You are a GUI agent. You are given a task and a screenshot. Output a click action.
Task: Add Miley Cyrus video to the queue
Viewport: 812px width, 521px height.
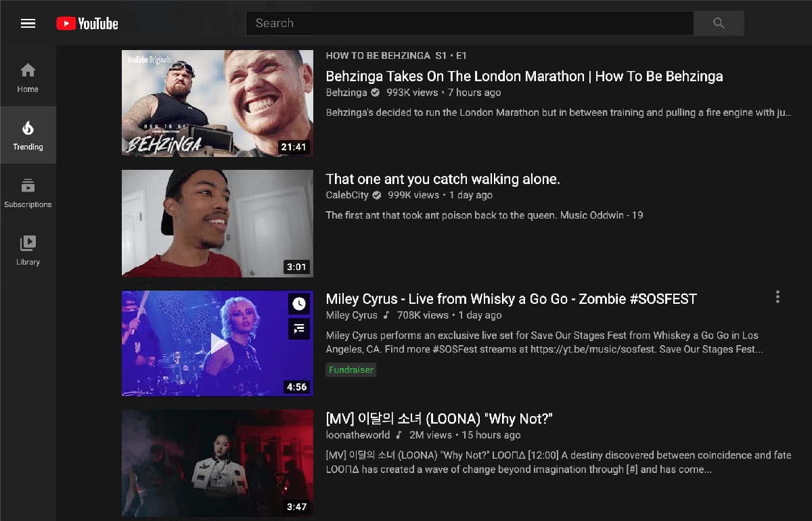pos(298,329)
